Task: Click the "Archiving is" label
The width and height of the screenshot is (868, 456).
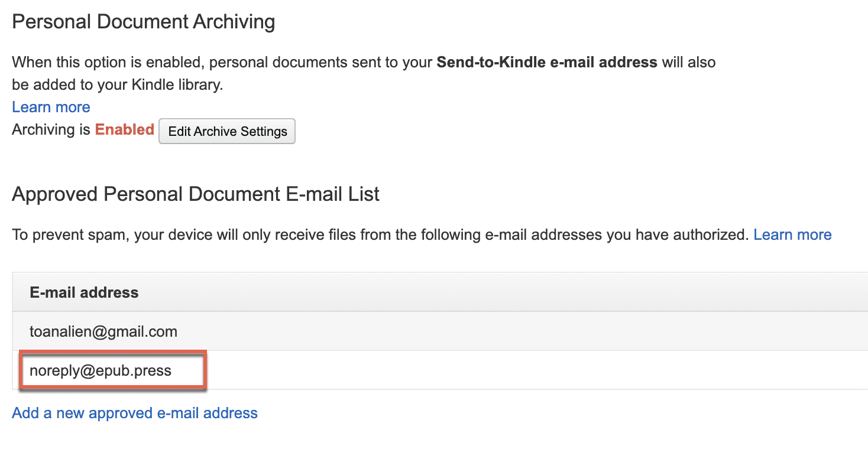Action: [x=51, y=130]
